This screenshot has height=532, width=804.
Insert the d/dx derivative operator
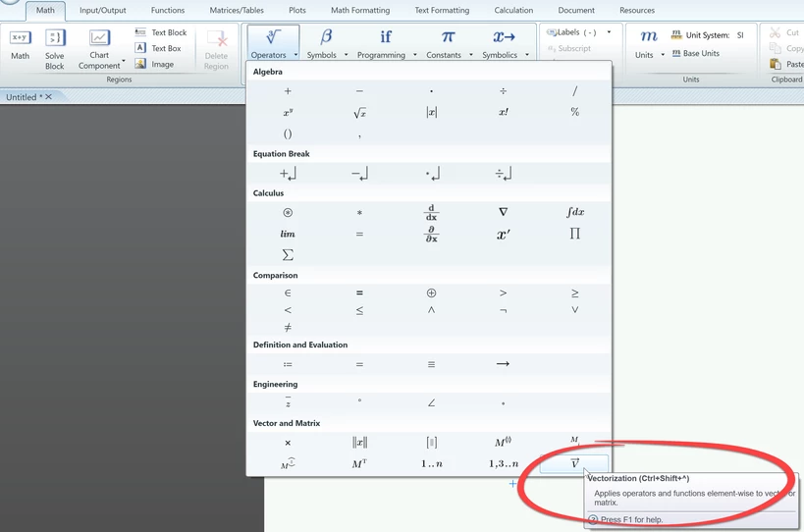[x=431, y=213]
